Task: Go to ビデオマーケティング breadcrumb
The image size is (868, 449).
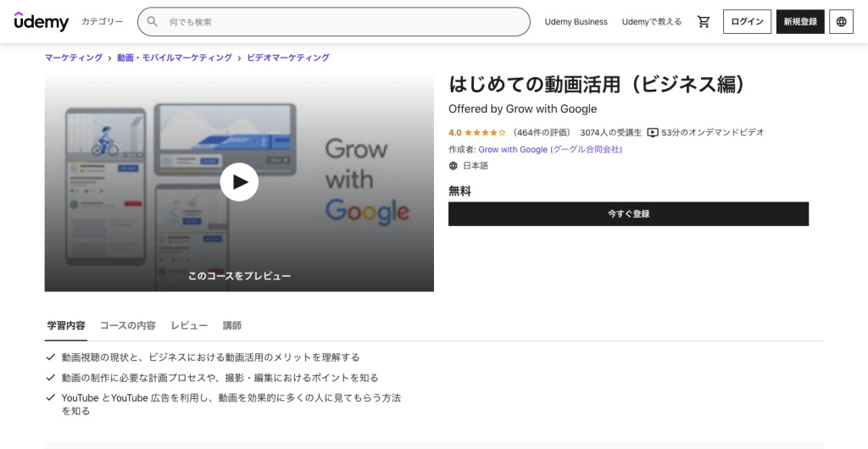Action: pyautogui.click(x=288, y=58)
